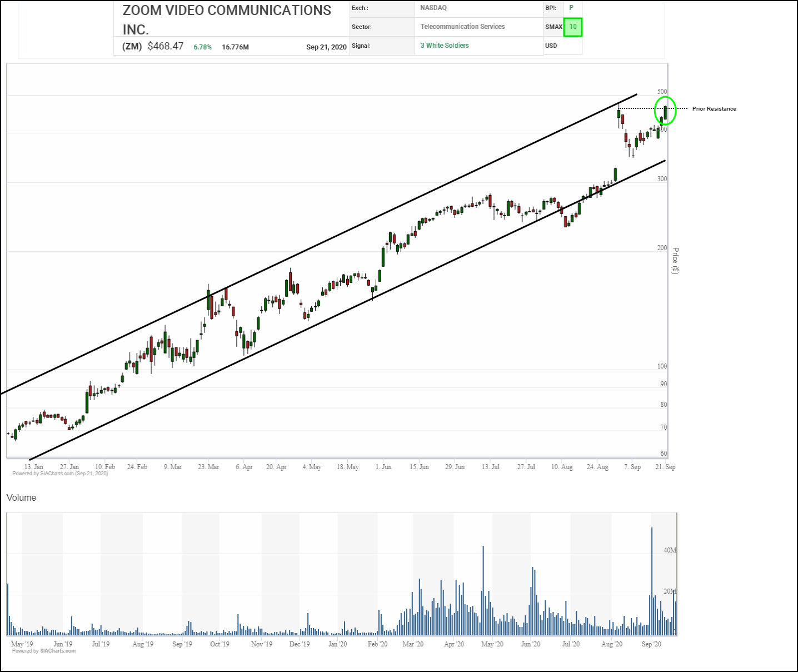Click the ZM ticker symbol
The width and height of the screenshot is (798, 672).
click(132, 47)
